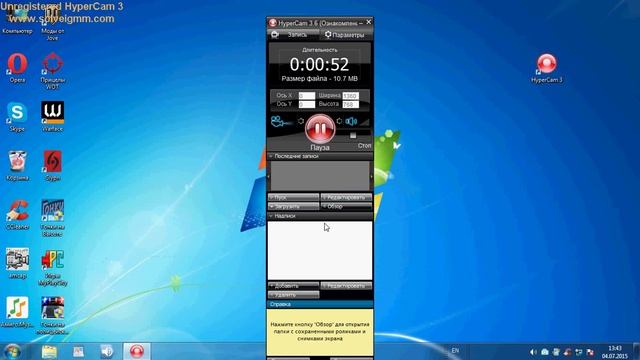Collapse the Последние записи section
The height and width of the screenshot is (360, 640).
[x=320, y=156]
